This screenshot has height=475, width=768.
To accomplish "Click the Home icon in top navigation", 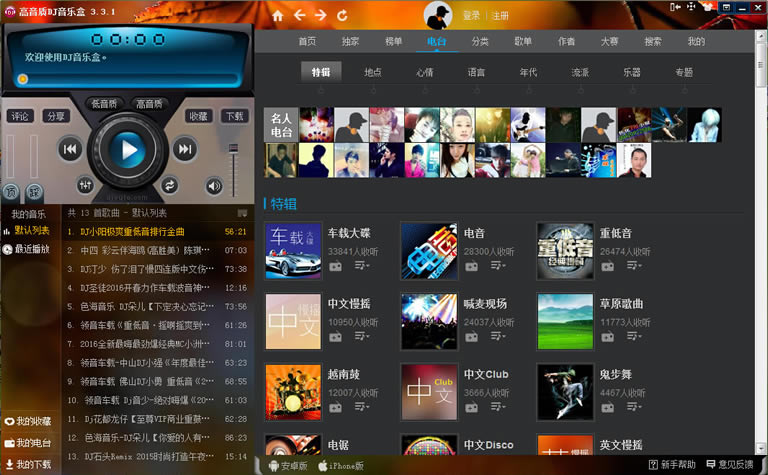I will click(x=278, y=16).
